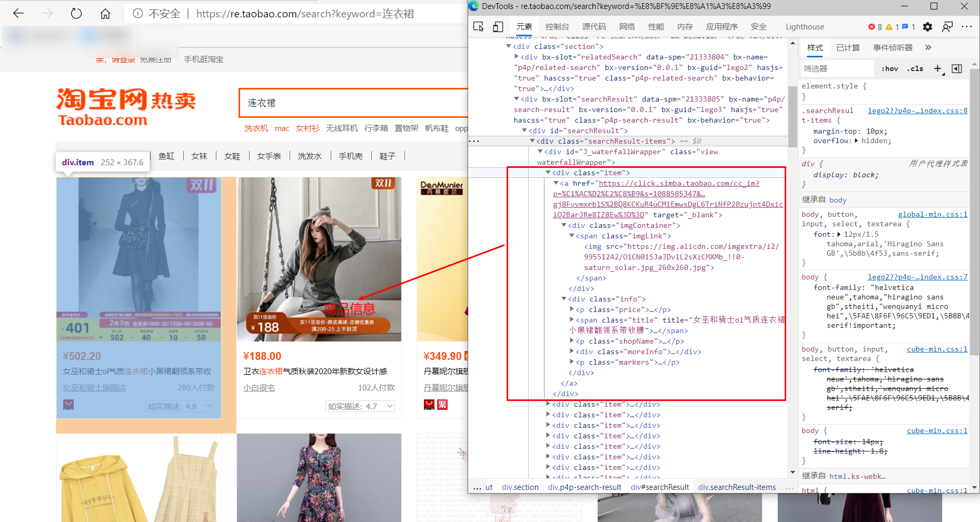Click 卫衣连衣裙气质秋装2020年新款 product title

pyautogui.click(x=315, y=372)
